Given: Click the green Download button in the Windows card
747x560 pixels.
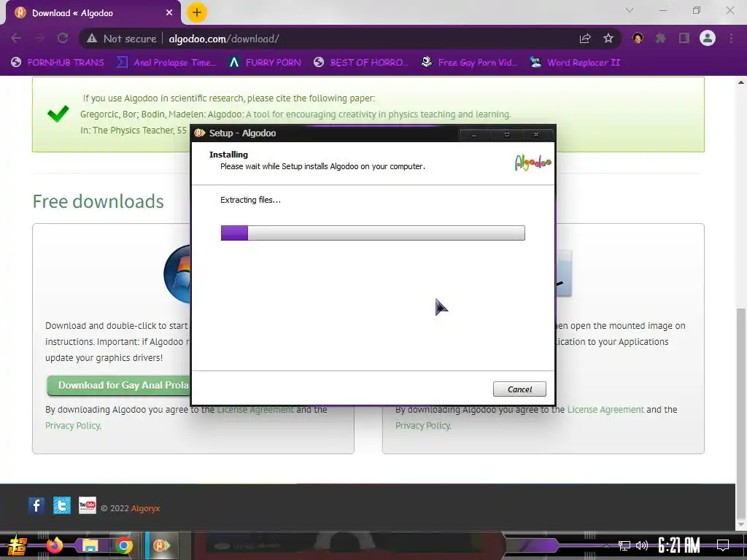Looking at the screenshot, I should click(x=119, y=385).
